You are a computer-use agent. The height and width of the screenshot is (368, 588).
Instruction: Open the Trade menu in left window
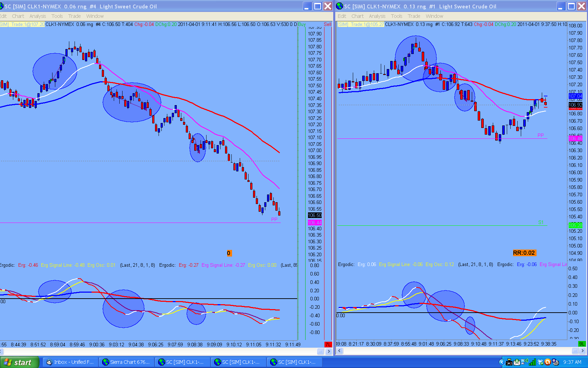pos(74,16)
